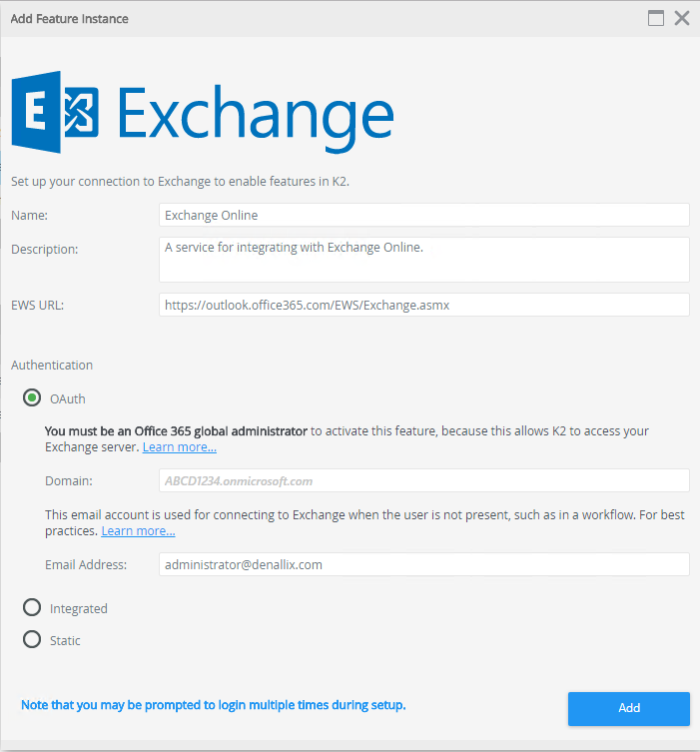Click the blue Exchange logo icon
700x752 pixels.
(x=53, y=111)
